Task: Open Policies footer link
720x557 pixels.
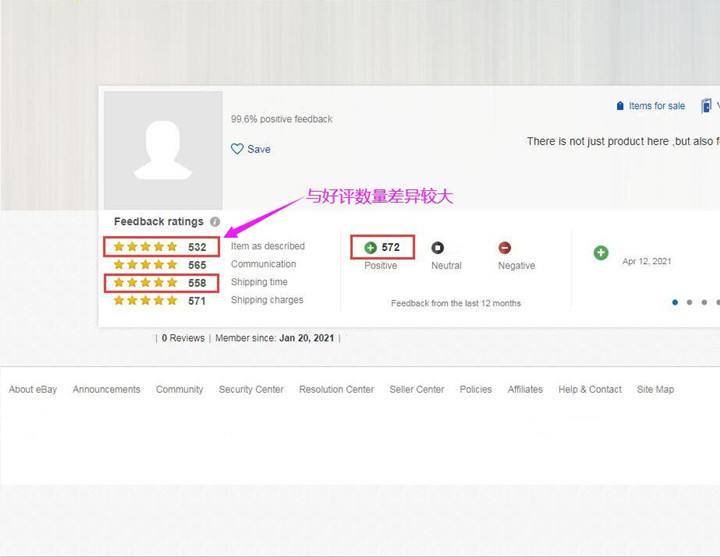Action: [476, 389]
